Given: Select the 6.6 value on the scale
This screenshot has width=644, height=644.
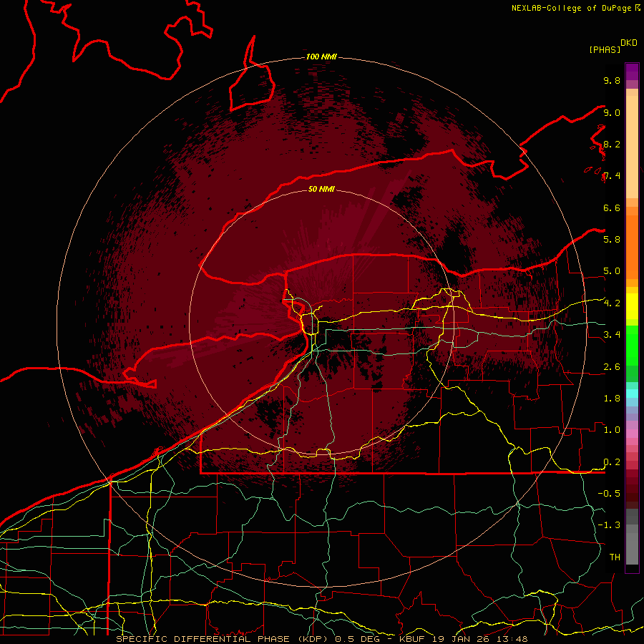Looking at the screenshot, I should click(612, 208).
